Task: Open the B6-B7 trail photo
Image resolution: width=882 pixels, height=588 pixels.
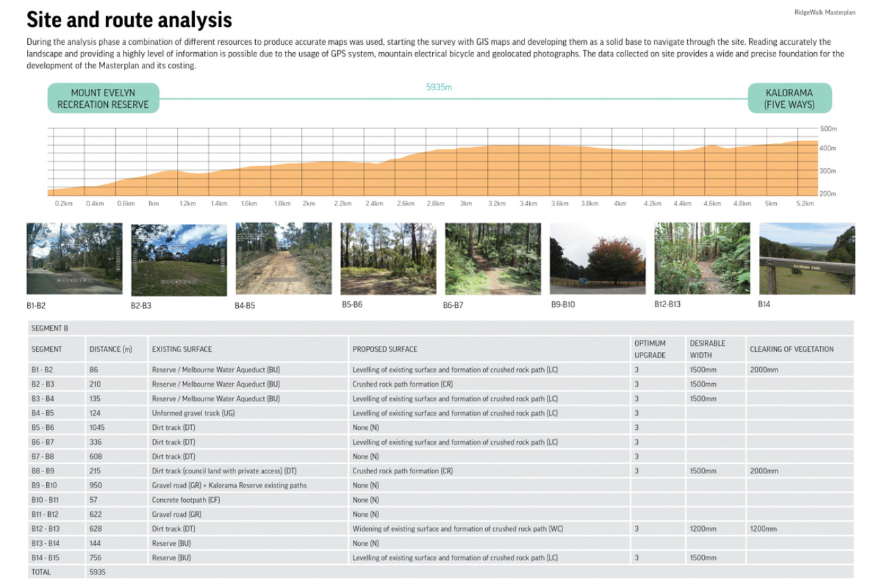Action: pos(493,258)
